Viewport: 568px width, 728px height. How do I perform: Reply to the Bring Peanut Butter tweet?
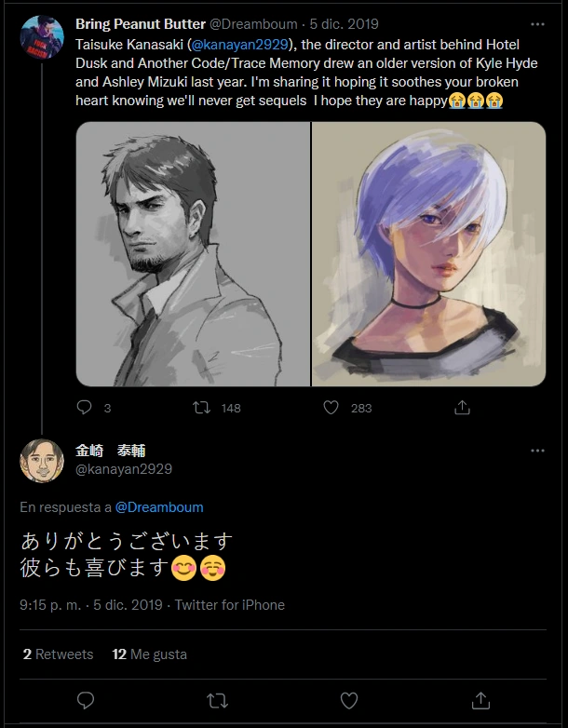coord(85,408)
